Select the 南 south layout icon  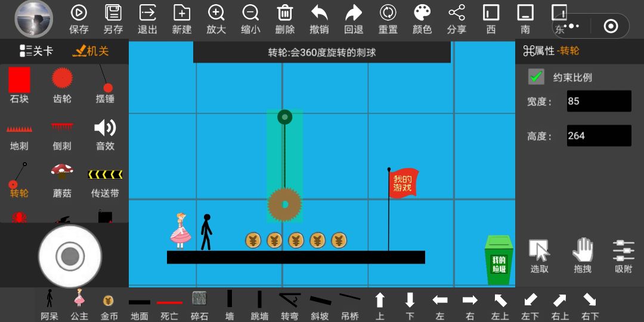pos(525,13)
